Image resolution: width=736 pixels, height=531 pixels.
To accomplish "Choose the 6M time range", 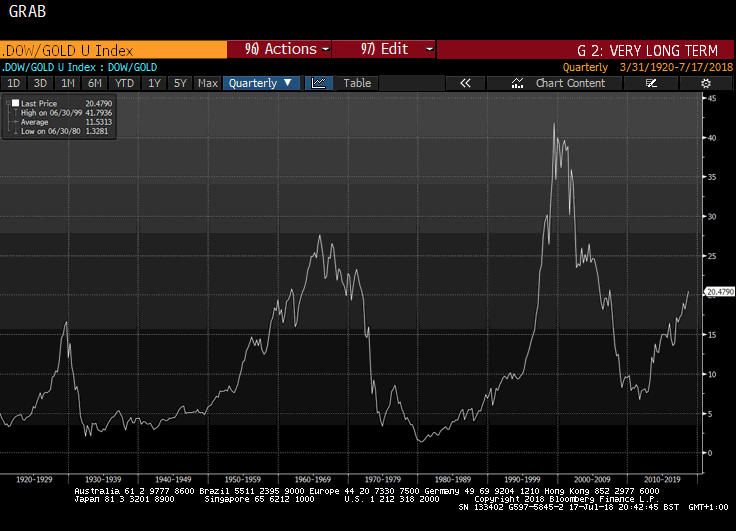I will point(95,83).
